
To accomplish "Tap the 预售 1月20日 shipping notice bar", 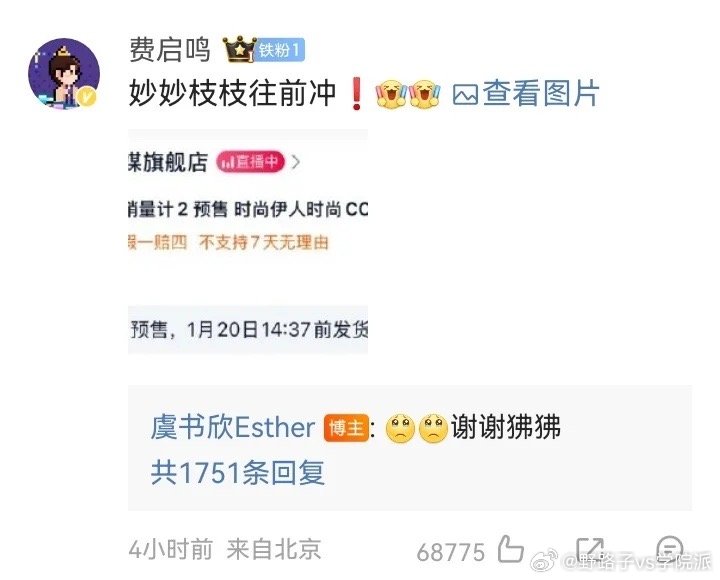I will pos(248,330).
